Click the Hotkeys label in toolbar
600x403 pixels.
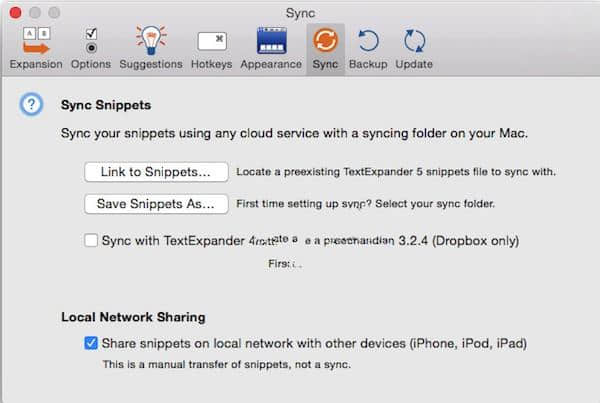[211, 64]
